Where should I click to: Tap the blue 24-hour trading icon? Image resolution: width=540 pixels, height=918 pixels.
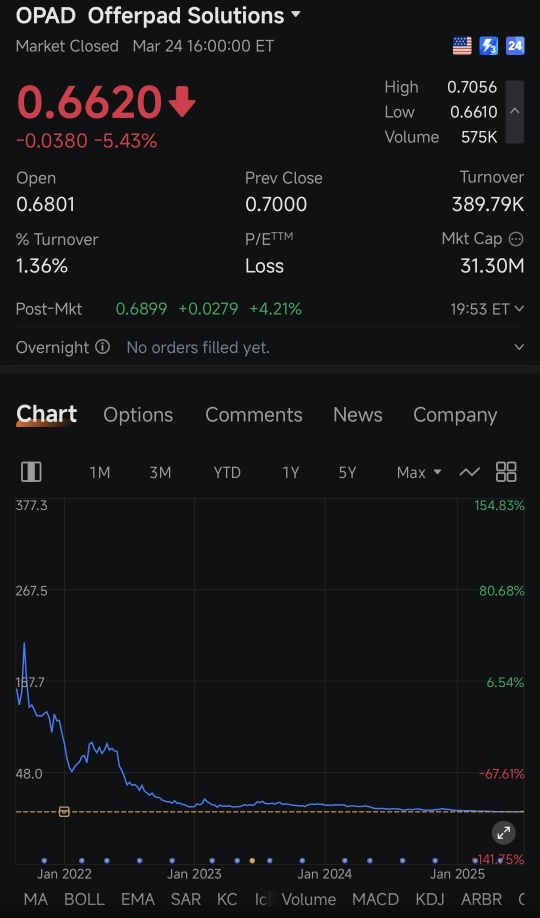click(x=515, y=46)
